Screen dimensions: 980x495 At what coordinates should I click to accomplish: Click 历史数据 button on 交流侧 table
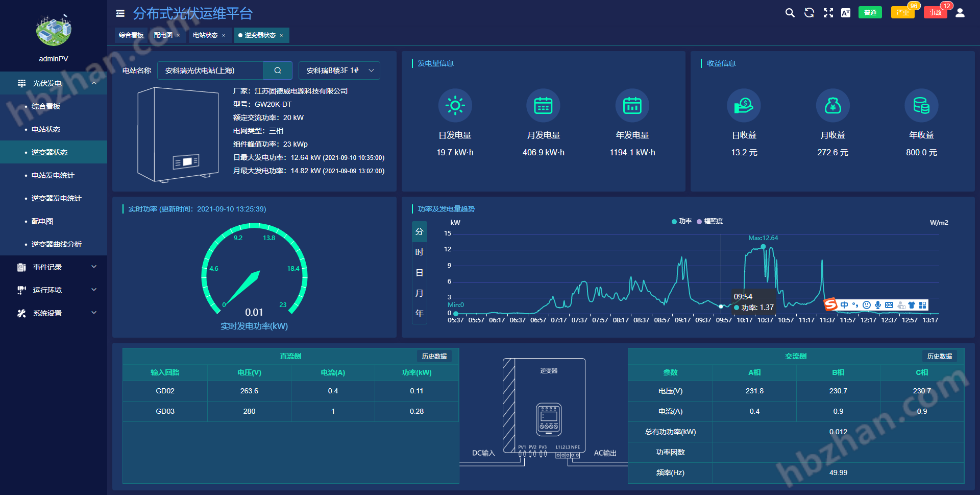pyautogui.click(x=939, y=356)
